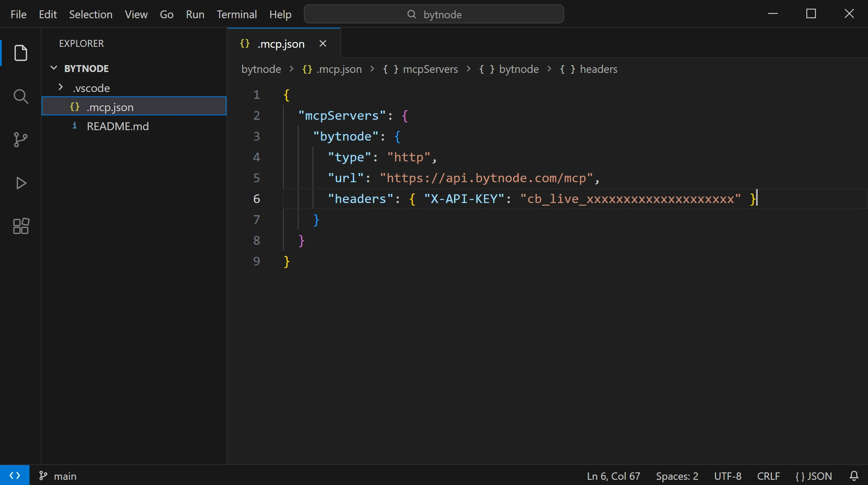Click the "headers" key on line 6

pos(360,199)
